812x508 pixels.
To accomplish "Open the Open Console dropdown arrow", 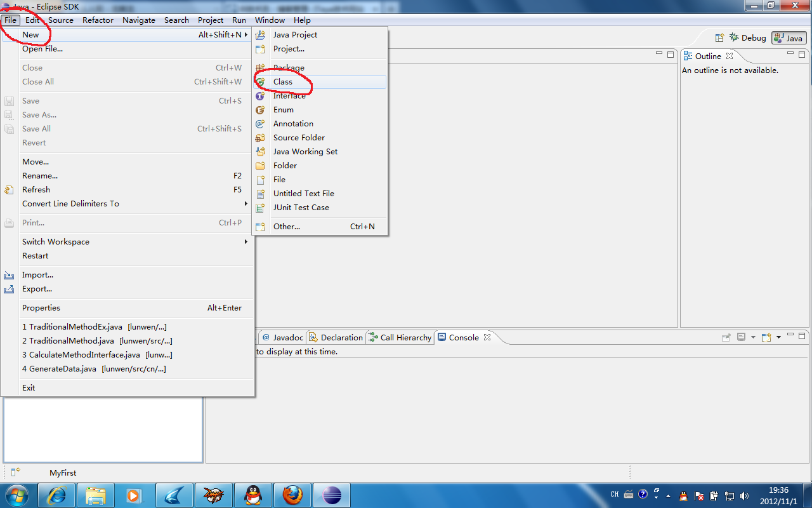I will tap(778, 337).
